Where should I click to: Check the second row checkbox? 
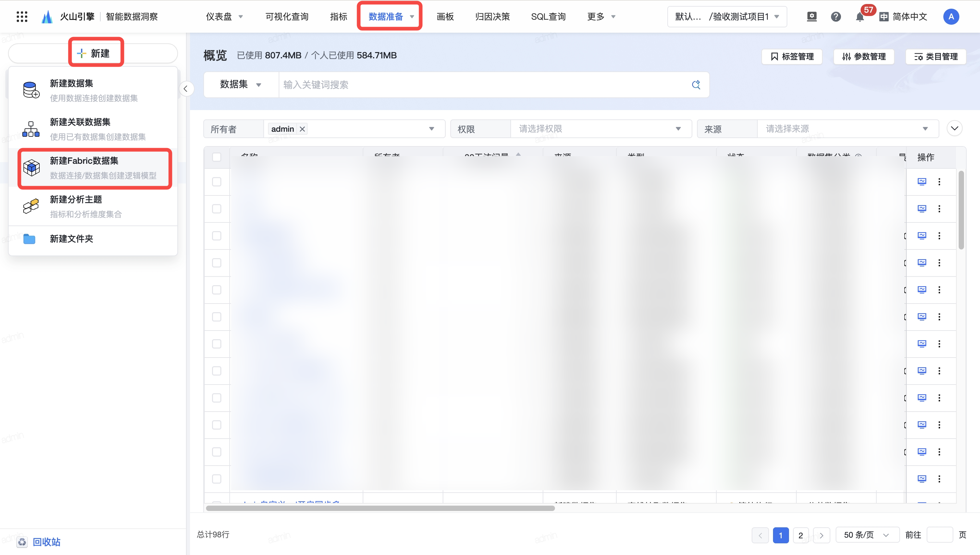tap(217, 208)
